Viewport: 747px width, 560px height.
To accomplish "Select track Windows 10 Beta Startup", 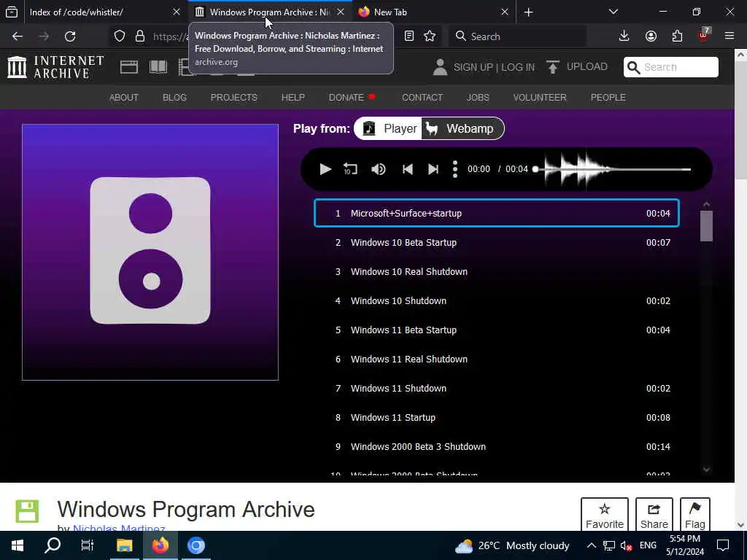I will point(496,242).
